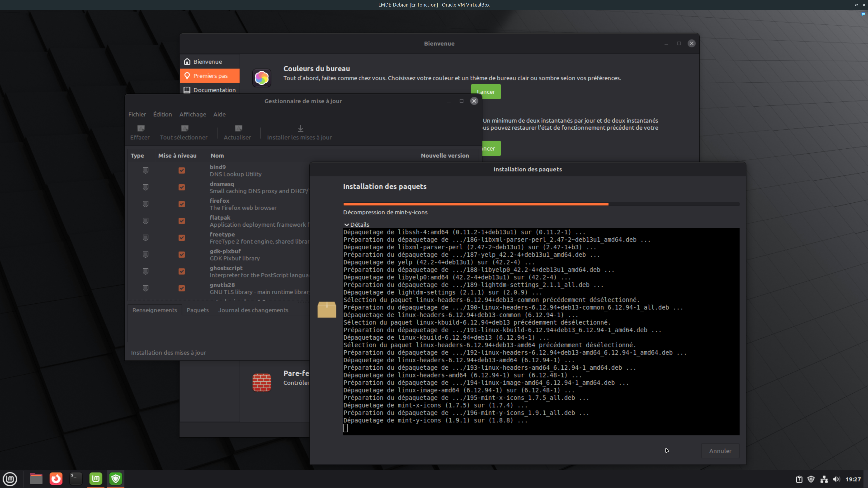Click the Décompression de mint-y-icons status text

385,212
